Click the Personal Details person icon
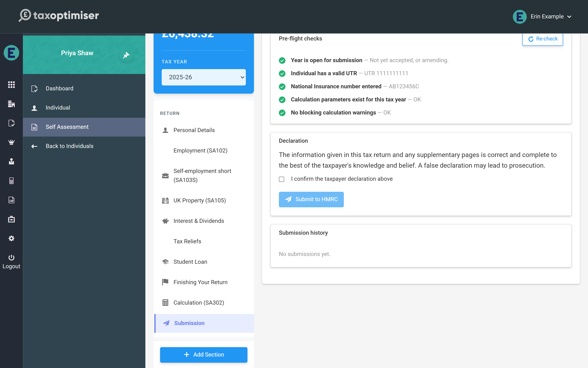The width and height of the screenshot is (588, 368). coord(165,130)
